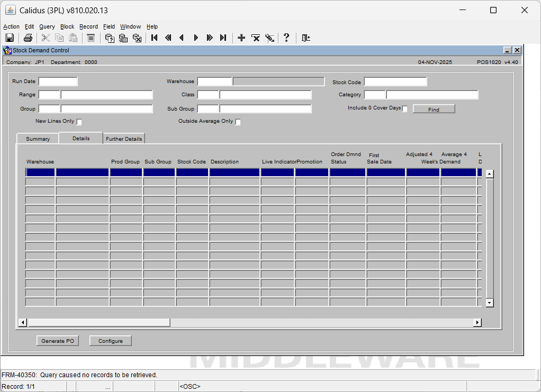Click the Execute Query toolbar icon
The height and width of the screenshot is (392, 541).
tap(123, 38)
